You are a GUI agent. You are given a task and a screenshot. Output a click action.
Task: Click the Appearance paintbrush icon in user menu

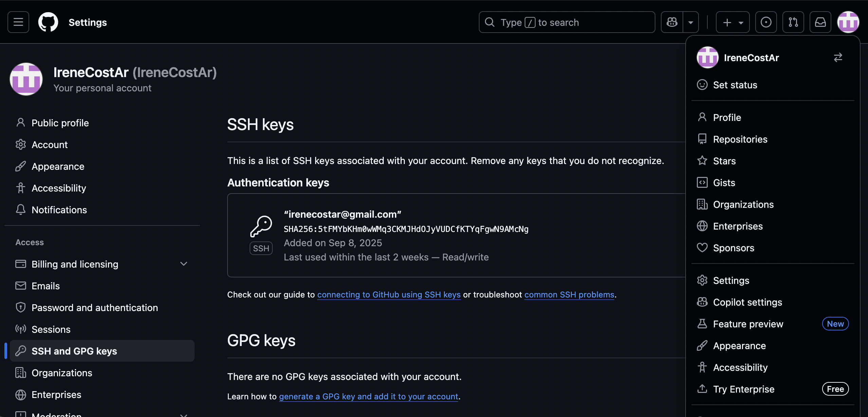[x=702, y=346]
